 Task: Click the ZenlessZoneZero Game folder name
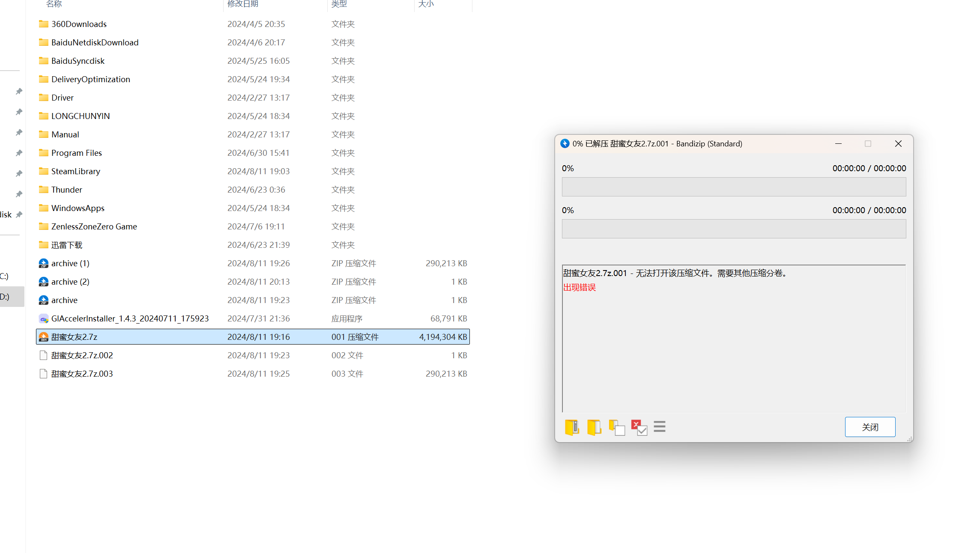click(x=94, y=226)
